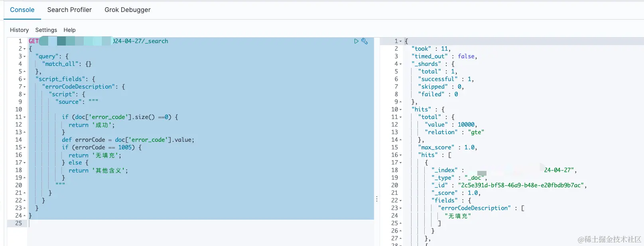Click the "successful" : 1 line

pyautogui.click(x=446, y=79)
